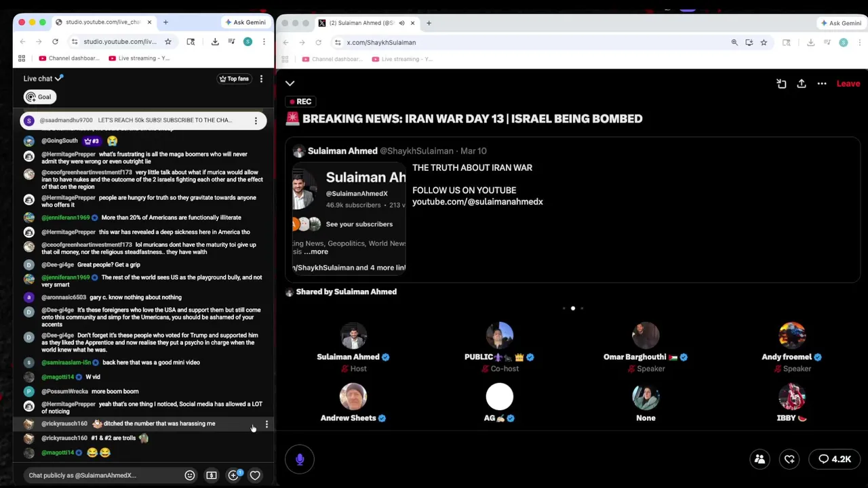The height and width of the screenshot is (488, 868).
Task: Open live chat more options menu
Action: point(261,79)
